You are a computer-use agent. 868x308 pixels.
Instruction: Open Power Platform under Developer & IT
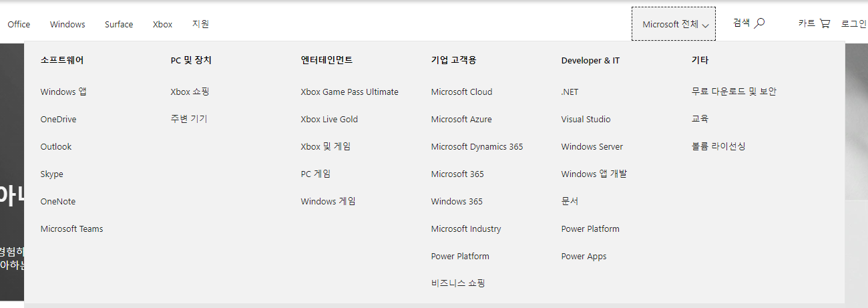point(590,228)
